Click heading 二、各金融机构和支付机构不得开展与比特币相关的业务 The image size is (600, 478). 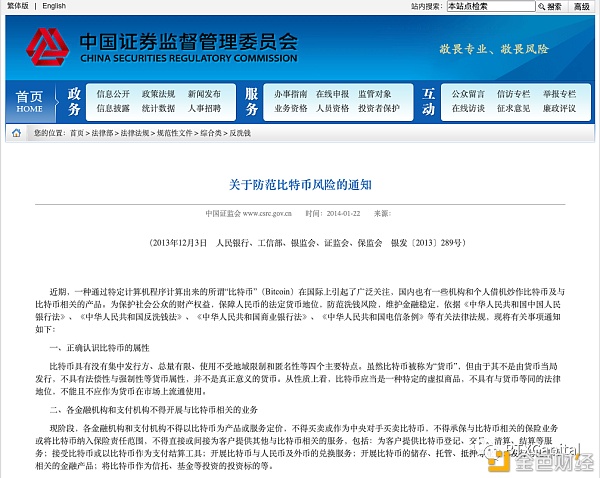153,410
